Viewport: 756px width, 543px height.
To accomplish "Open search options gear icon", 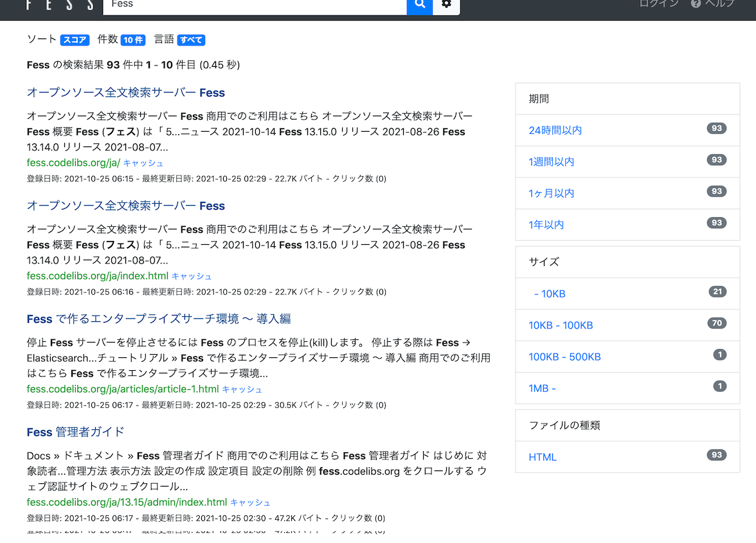I will coord(446,5).
